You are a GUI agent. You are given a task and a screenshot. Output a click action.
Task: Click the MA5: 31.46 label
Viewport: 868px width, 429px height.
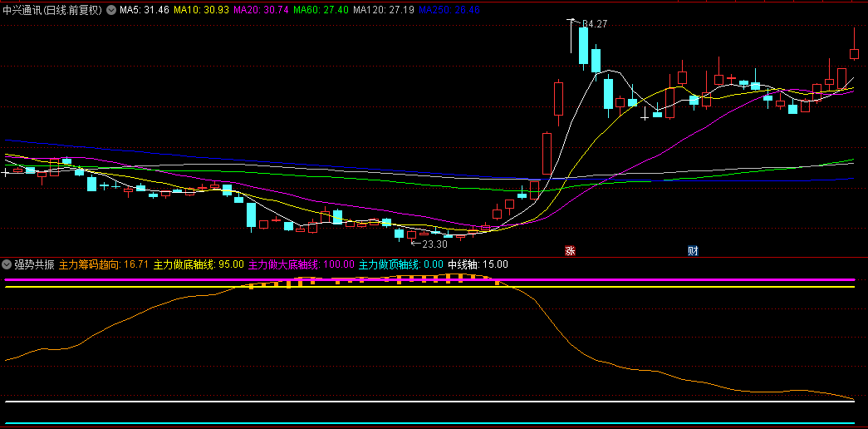[145, 10]
